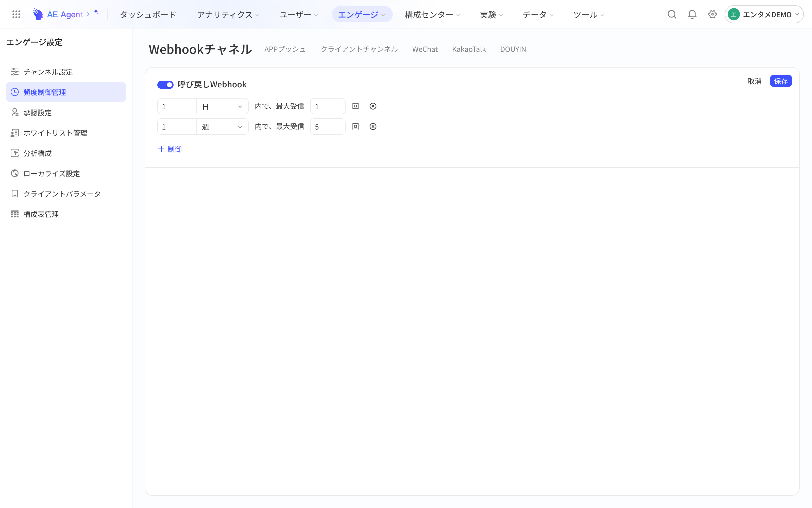Click the 頻度制御管理 clock icon

pos(15,92)
